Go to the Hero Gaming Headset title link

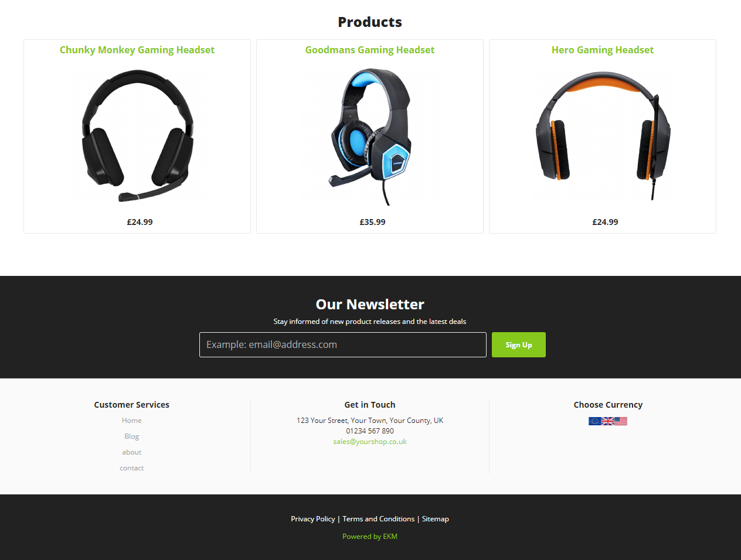tap(603, 50)
